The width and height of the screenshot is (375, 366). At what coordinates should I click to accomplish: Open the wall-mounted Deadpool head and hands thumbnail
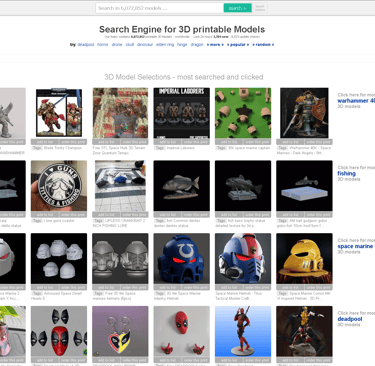point(182,331)
